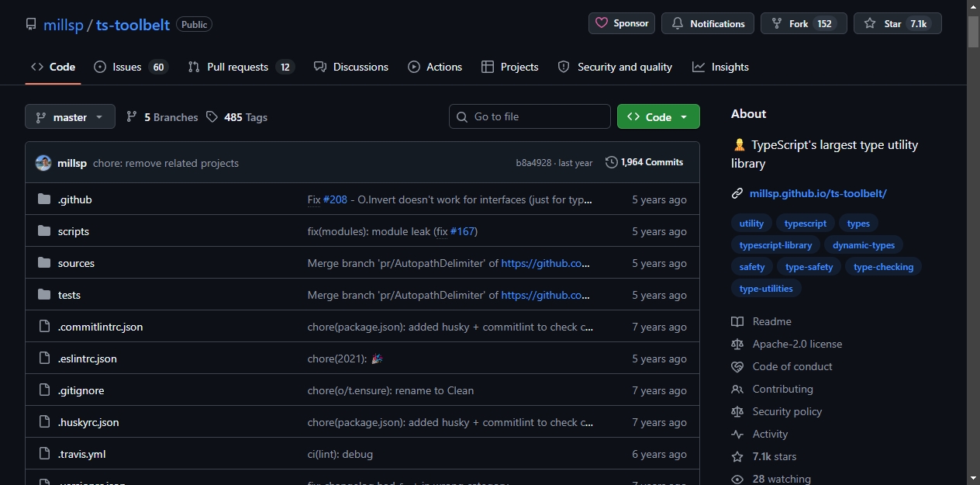Open issue #208 link in commit message
980x485 pixels.
335,199
